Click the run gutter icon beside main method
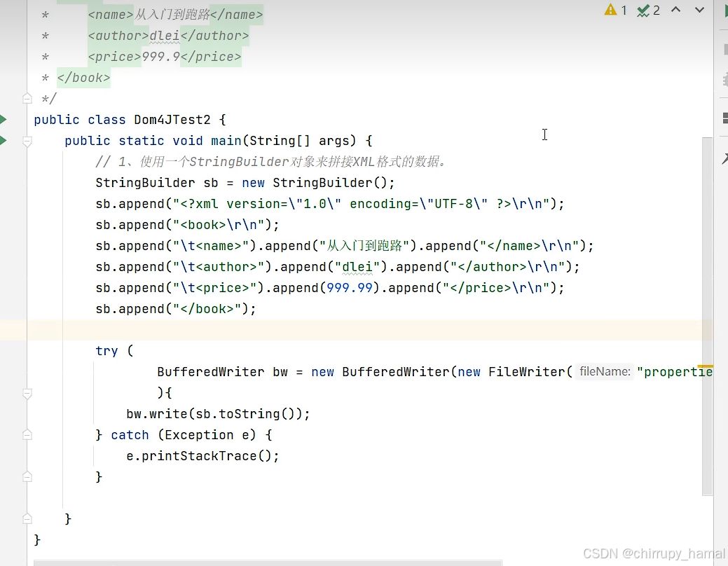Viewport: 728px width, 566px height. (x=3, y=141)
